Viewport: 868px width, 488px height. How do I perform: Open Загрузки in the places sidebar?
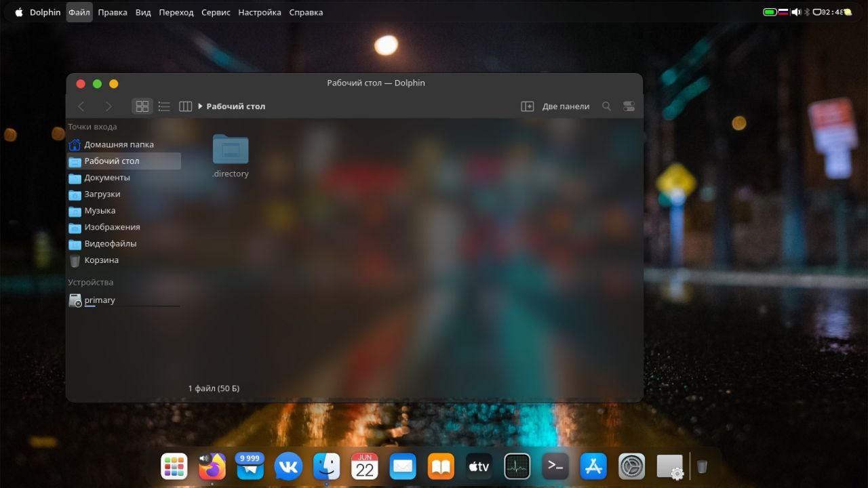click(x=124, y=194)
